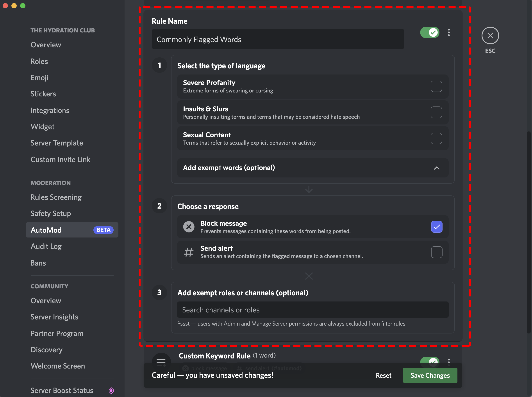The image size is (532, 397).
Task: Collapse the Add exempt words section chevron
Action: pyautogui.click(x=437, y=168)
